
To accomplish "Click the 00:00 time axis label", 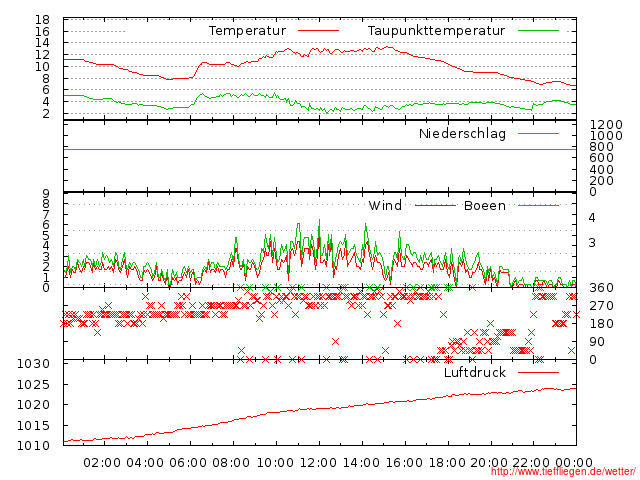I will (575, 462).
